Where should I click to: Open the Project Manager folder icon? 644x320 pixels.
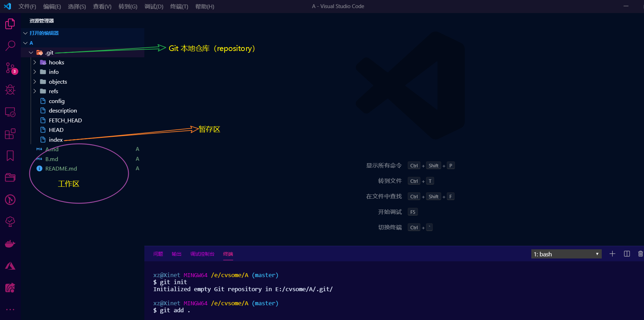[10, 178]
